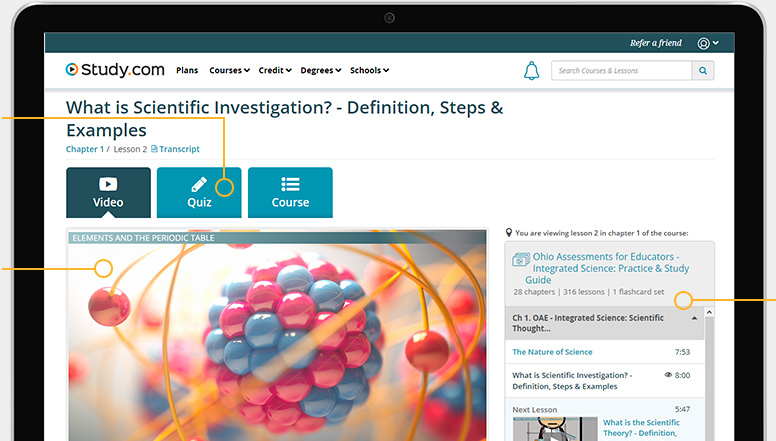
Task: Click the eye icon on current lesson
Action: (x=668, y=375)
